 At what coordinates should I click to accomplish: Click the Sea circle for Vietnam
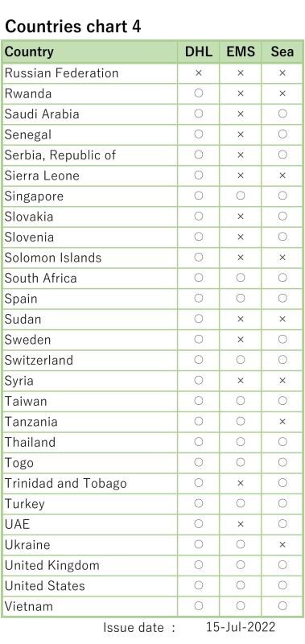282,606
